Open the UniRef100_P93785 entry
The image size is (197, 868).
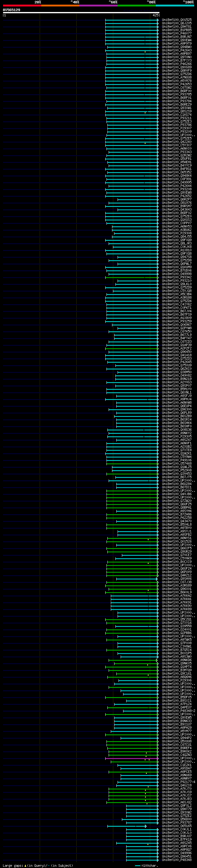[x=177, y=94]
